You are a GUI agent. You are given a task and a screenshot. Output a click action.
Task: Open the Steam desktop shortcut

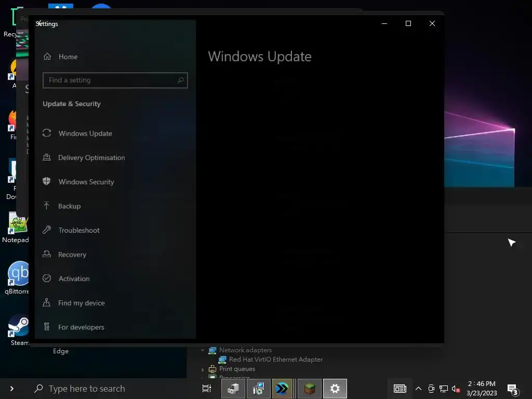coord(19,330)
